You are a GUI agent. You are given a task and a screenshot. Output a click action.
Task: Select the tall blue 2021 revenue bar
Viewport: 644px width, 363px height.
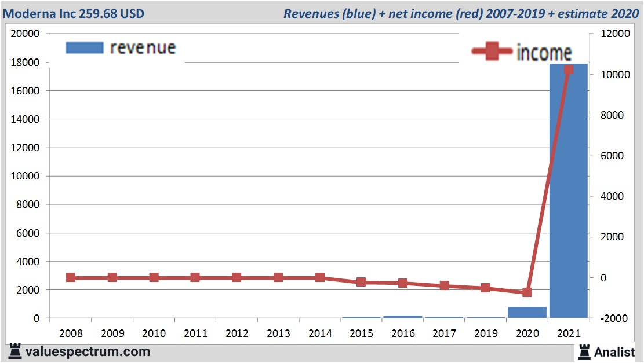[569, 190]
